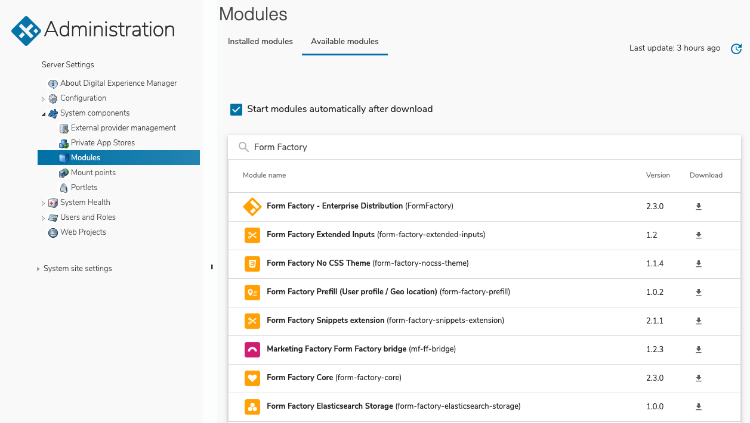Click the Version column header
This screenshot has width=750, height=423.
[658, 176]
